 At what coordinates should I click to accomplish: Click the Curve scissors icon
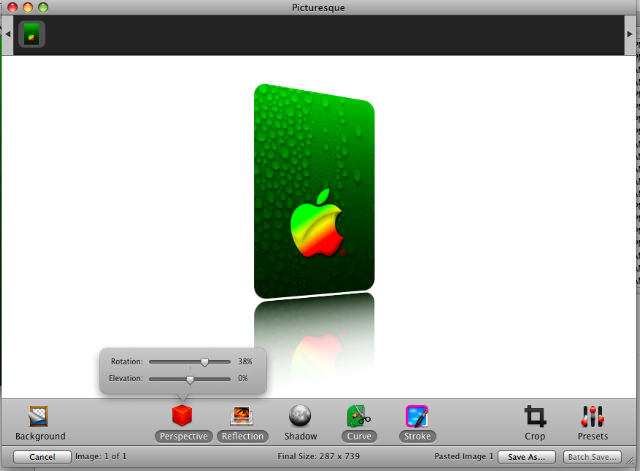coord(358,416)
